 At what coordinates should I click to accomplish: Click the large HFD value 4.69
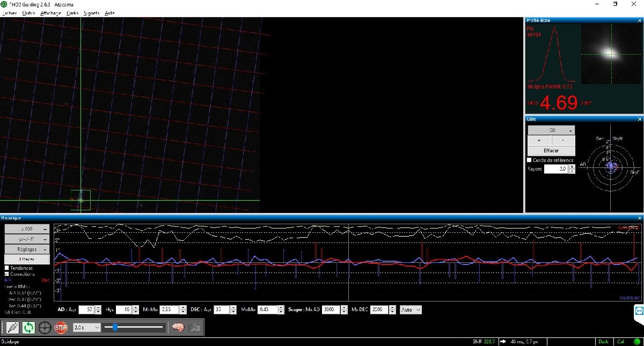559,102
